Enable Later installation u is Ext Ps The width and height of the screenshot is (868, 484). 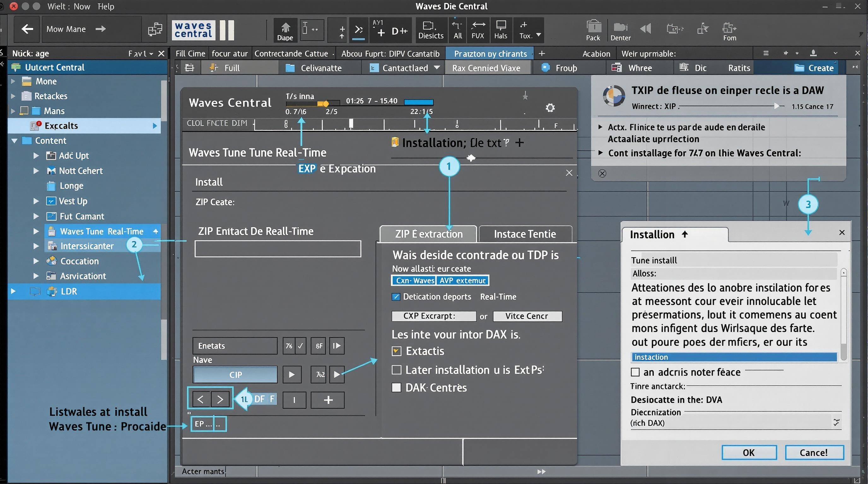coord(396,370)
